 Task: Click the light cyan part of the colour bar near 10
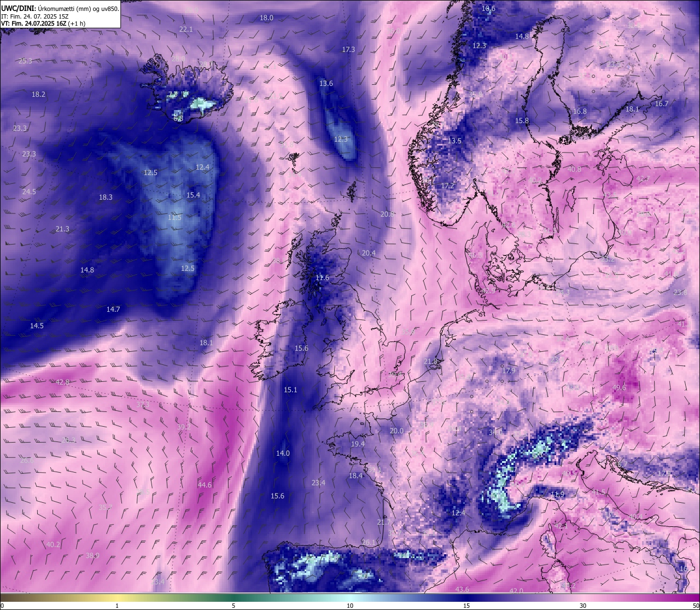[x=350, y=598]
